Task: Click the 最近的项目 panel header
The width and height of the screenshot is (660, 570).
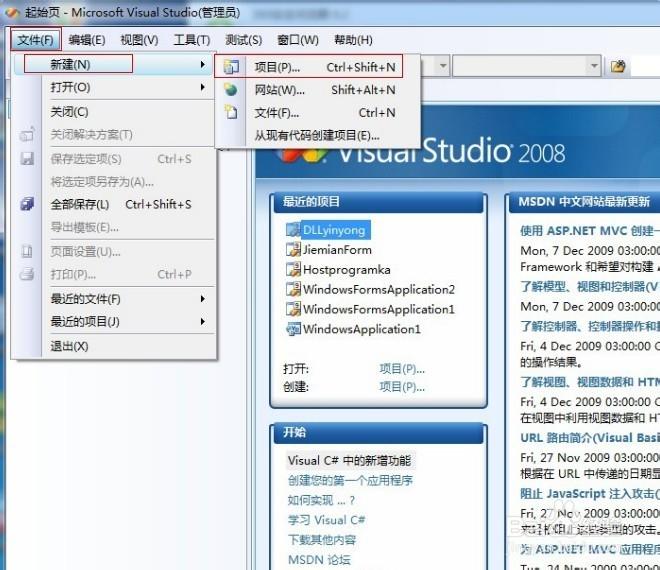Action: point(378,202)
